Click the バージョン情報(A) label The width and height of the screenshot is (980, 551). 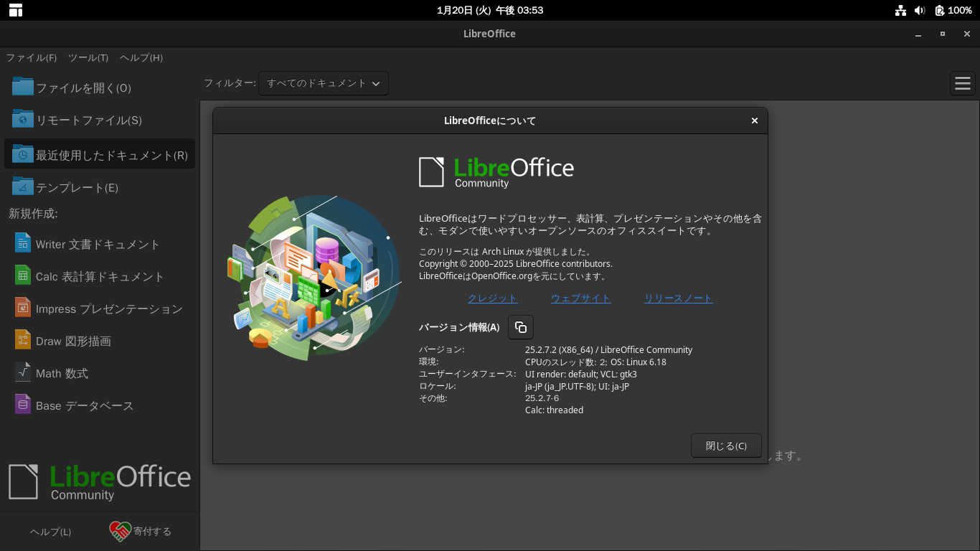point(459,327)
